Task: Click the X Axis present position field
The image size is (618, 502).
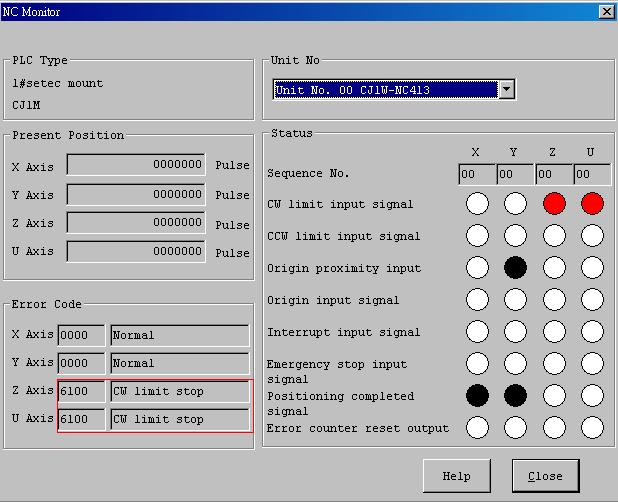Action: (x=136, y=165)
